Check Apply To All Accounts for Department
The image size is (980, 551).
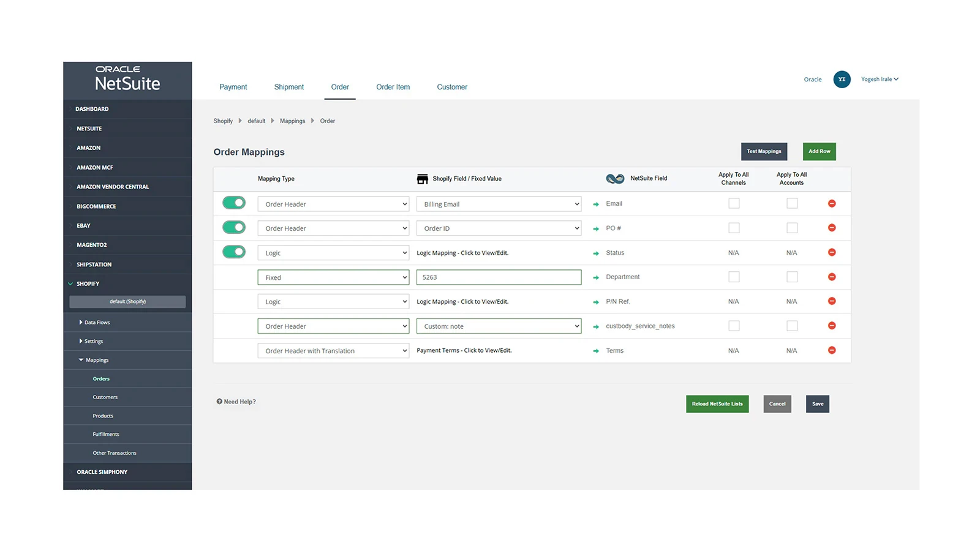pyautogui.click(x=792, y=277)
